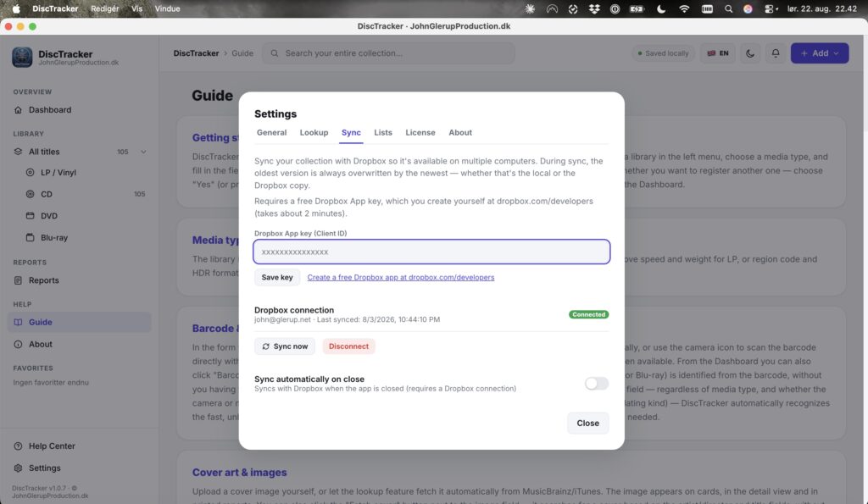This screenshot has width=868, height=504.
Task: Click the Wi-Fi menu bar icon
Action: click(x=684, y=8)
